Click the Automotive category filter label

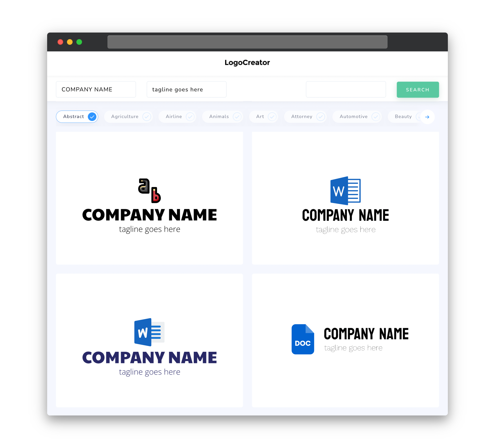354,116
